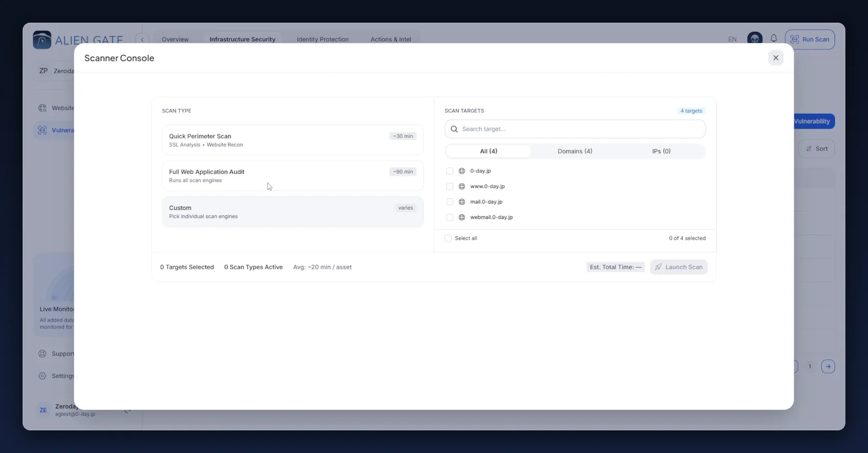Switch language via EN selector
Viewport: 868px width, 453px height.
[732, 39]
